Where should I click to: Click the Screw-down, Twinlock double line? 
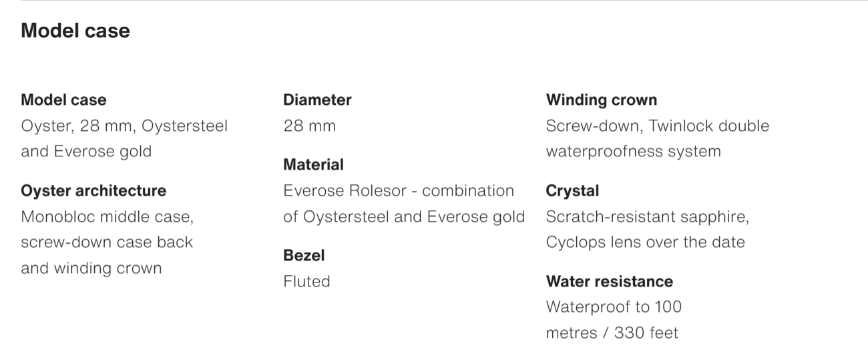[x=657, y=126]
